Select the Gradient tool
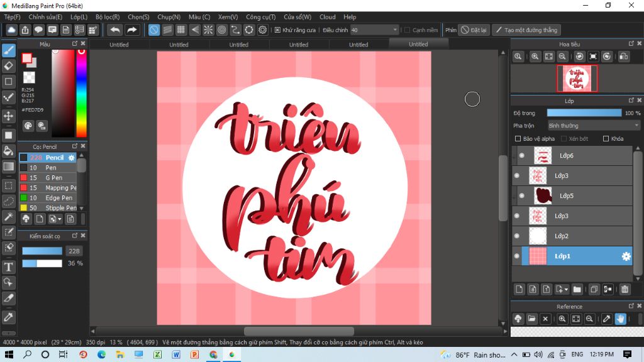The height and width of the screenshot is (362, 644). [x=9, y=167]
